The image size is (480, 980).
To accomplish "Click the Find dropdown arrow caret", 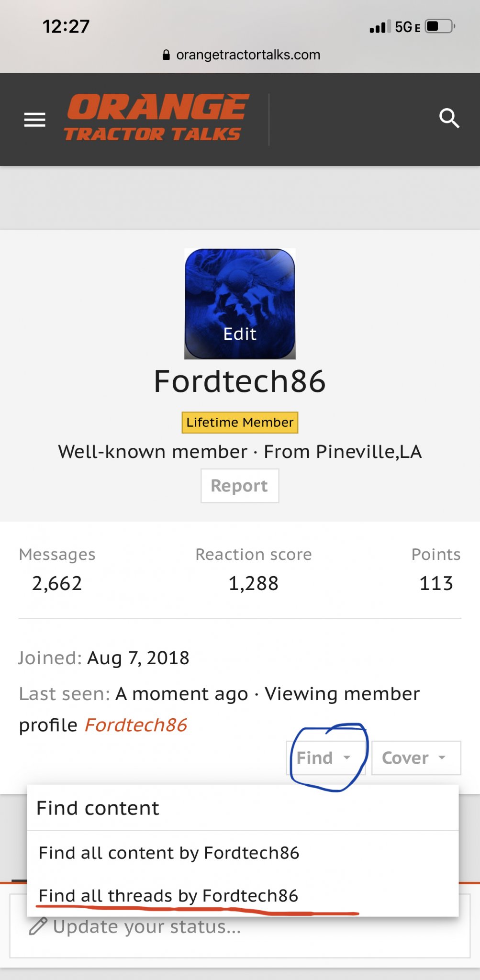I will point(347,757).
